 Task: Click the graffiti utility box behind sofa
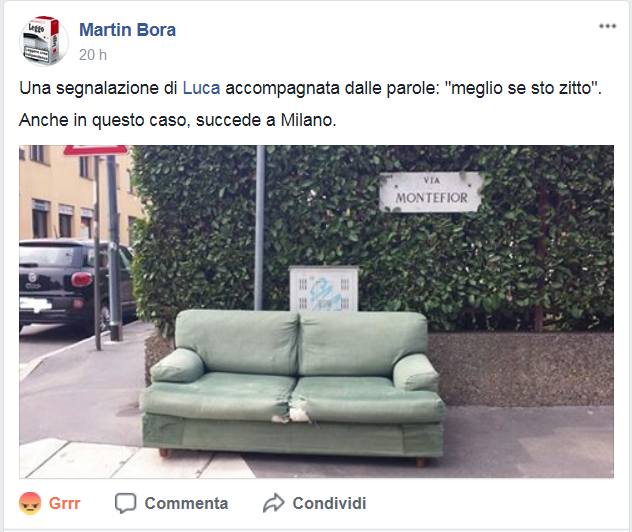(324, 289)
